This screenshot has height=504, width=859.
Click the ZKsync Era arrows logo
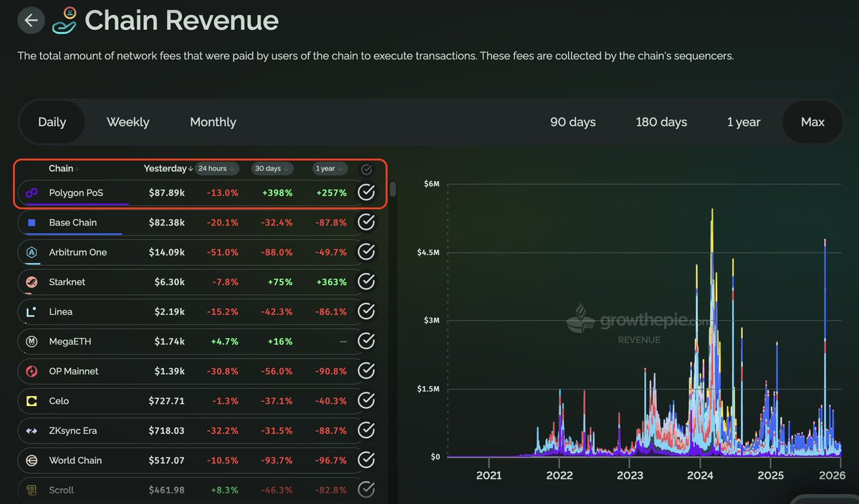coord(32,431)
